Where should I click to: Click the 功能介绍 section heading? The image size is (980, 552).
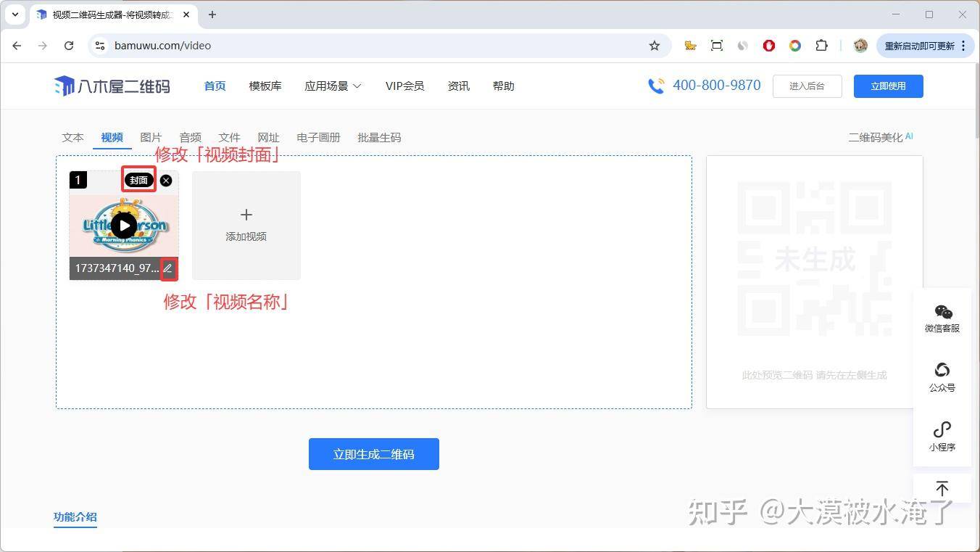[x=75, y=517]
